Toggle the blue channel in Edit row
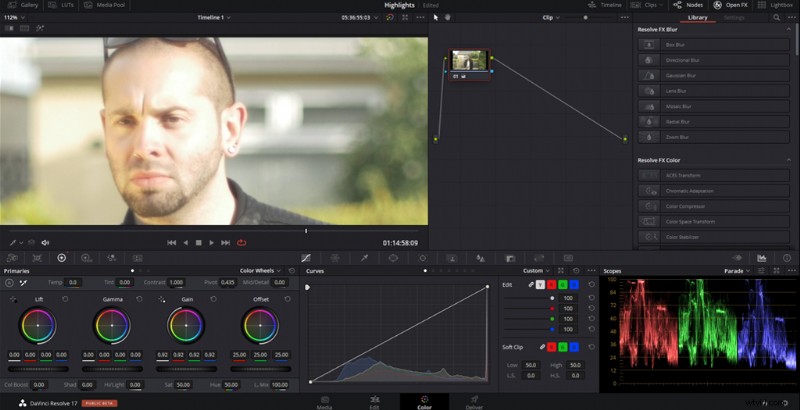This screenshot has width=800, height=410. click(x=574, y=285)
